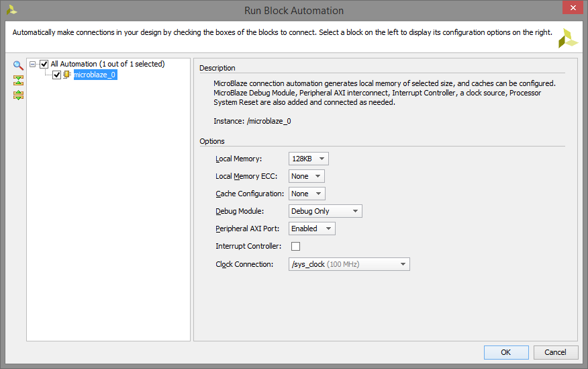
Task: Click the Local Memory label
Action: pyautogui.click(x=238, y=159)
